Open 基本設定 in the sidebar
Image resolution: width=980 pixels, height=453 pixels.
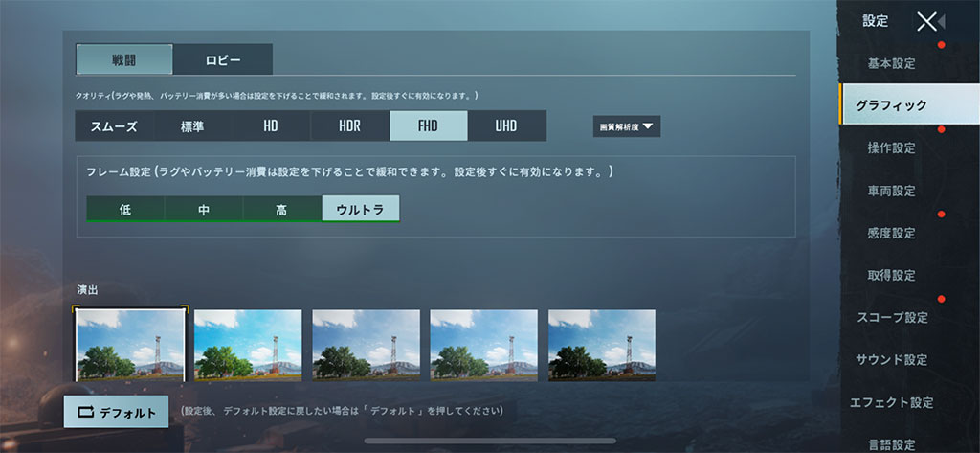(x=891, y=64)
